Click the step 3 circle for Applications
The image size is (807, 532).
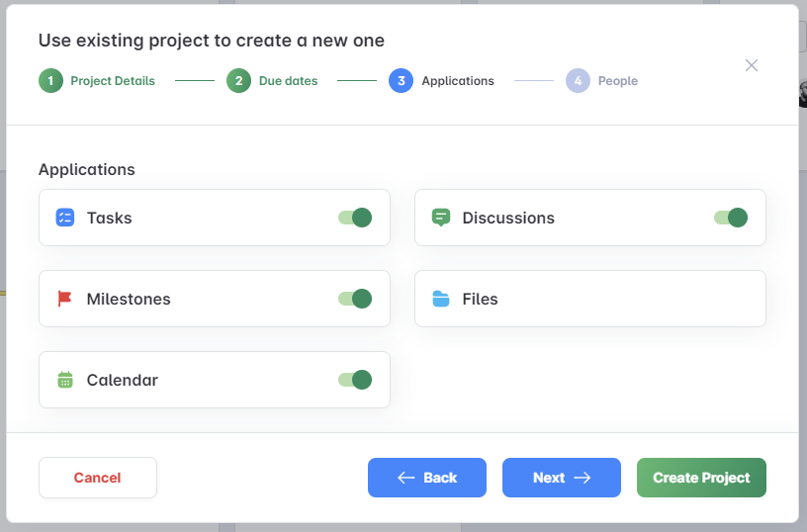(401, 81)
